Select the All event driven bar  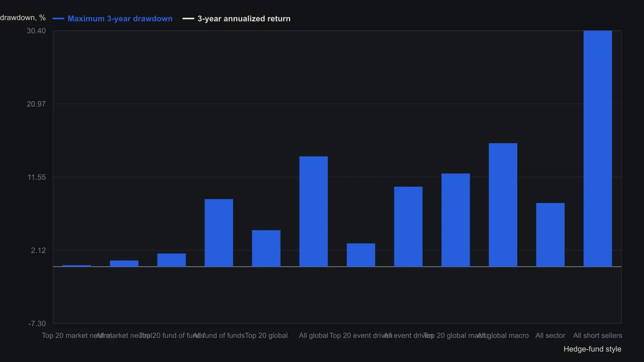408,226
